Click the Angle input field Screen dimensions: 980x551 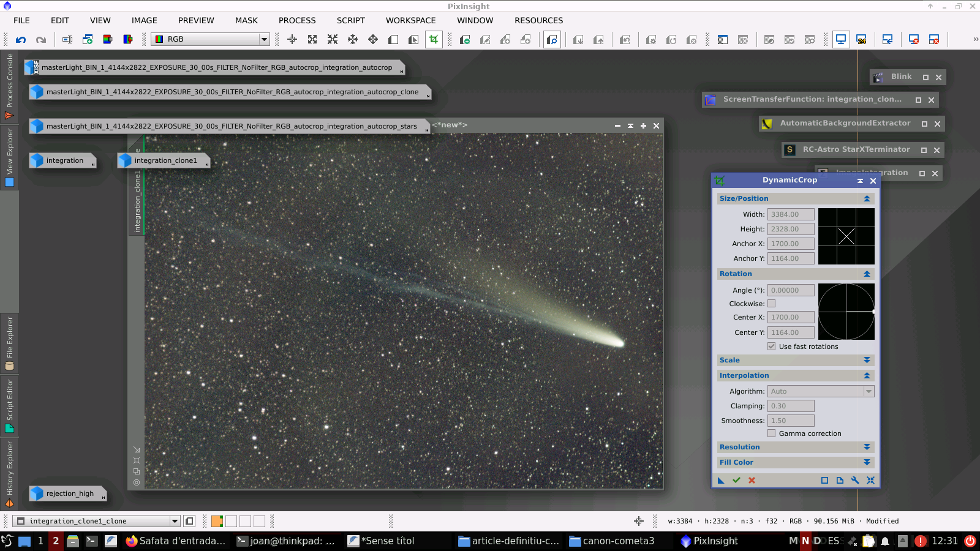pyautogui.click(x=790, y=290)
